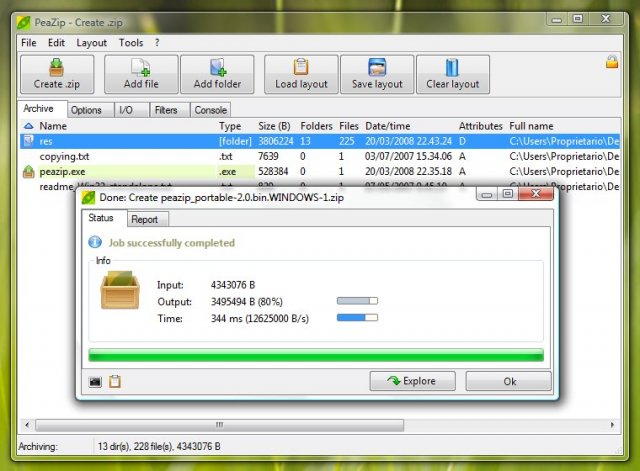
Task: Select the peazip.exe row name
Action: click(62, 172)
